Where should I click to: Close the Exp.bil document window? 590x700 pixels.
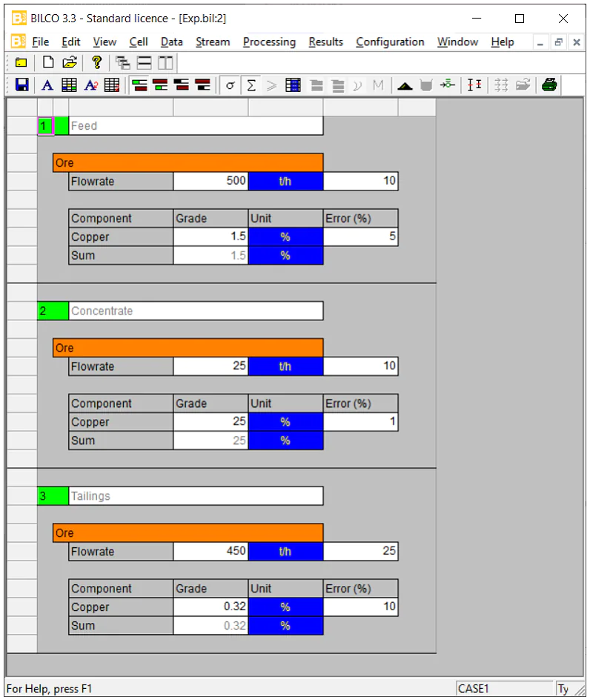tap(577, 42)
